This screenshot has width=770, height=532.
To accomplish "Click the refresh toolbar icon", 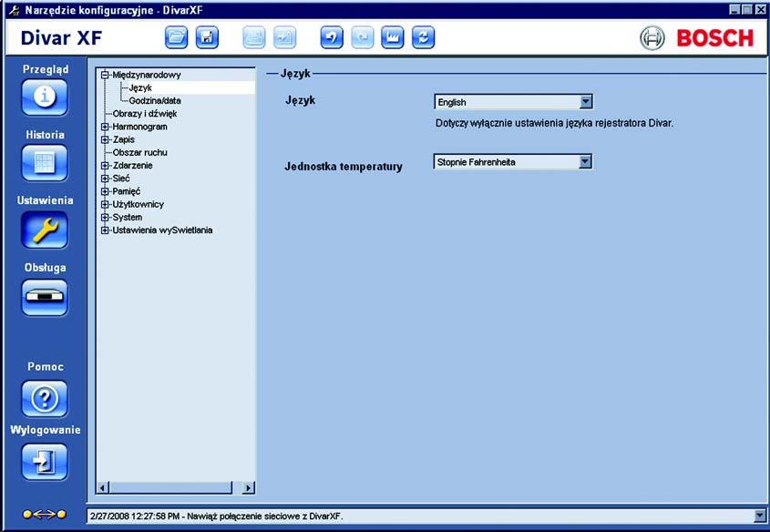I will click(x=424, y=37).
